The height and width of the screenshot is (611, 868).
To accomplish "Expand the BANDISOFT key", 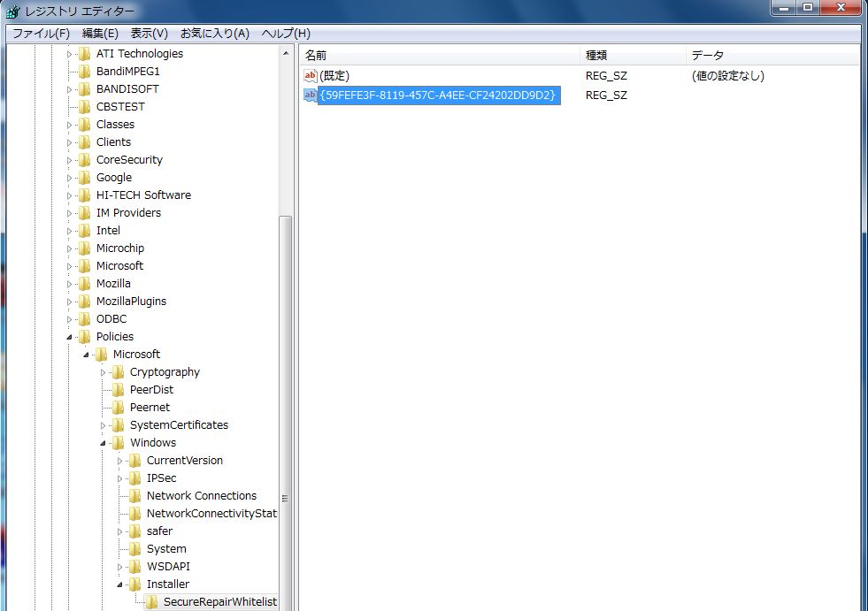I will click(69, 89).
